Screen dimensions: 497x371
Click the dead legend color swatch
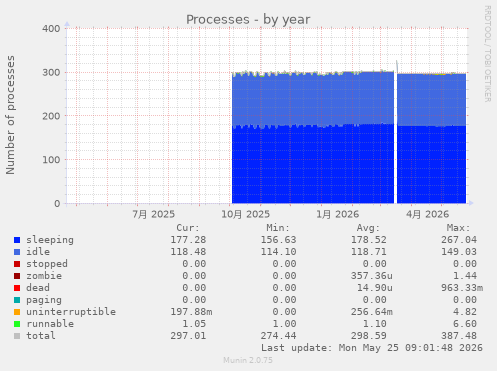coord(17,288)
